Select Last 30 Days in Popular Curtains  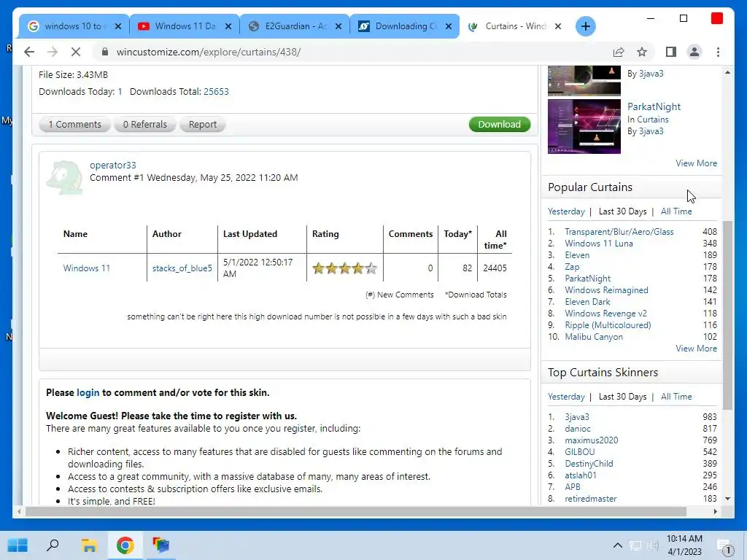622,211
